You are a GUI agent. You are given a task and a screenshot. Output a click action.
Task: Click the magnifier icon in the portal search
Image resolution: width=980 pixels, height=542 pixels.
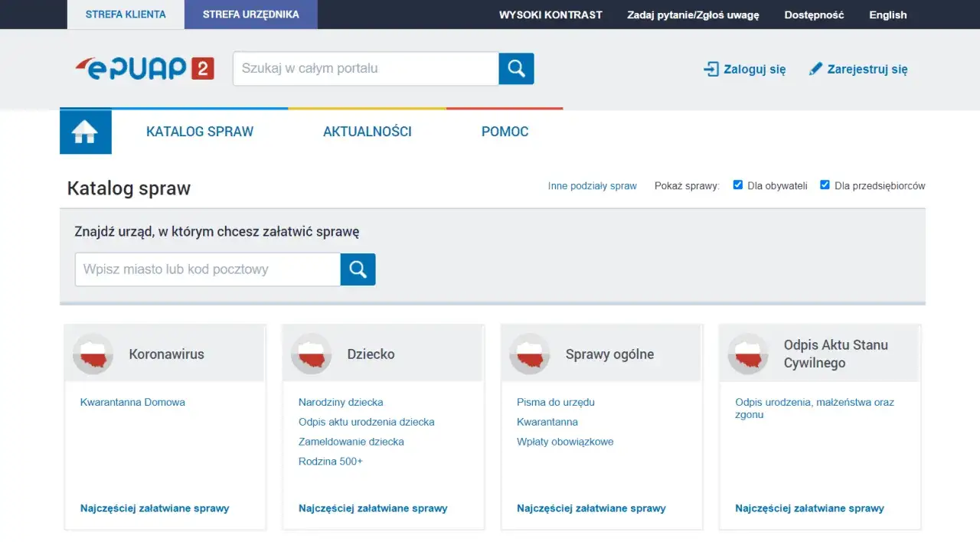pyautogui.click(x=515, y=68)
